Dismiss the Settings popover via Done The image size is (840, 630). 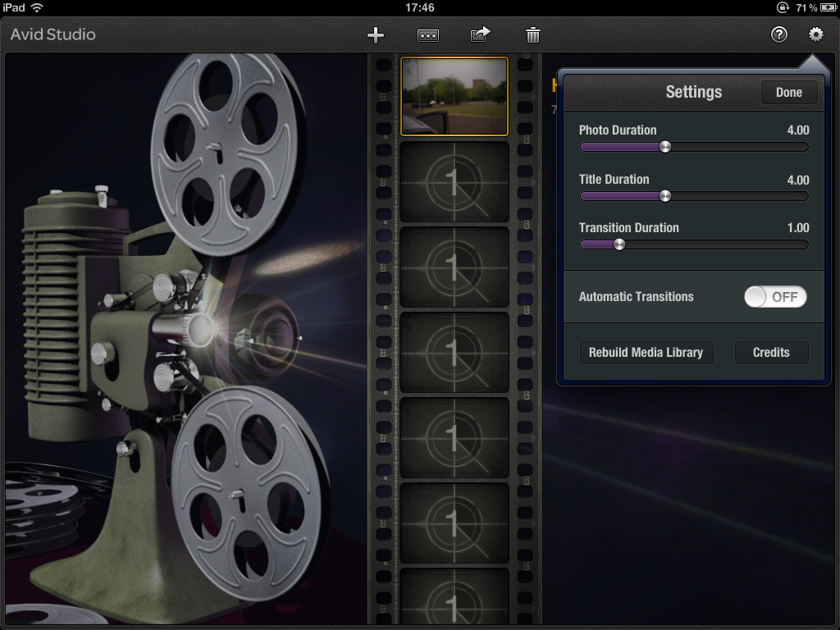788,92
